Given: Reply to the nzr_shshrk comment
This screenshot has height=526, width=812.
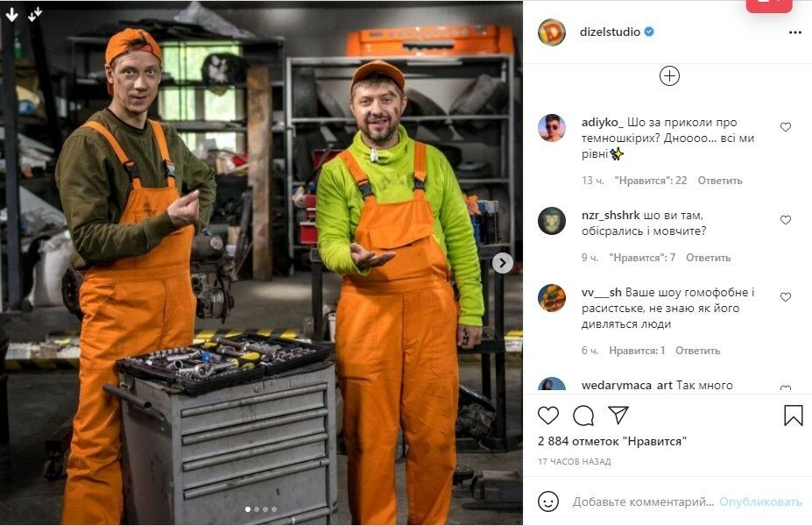Looking at the screenshot, I should [708, 258].
